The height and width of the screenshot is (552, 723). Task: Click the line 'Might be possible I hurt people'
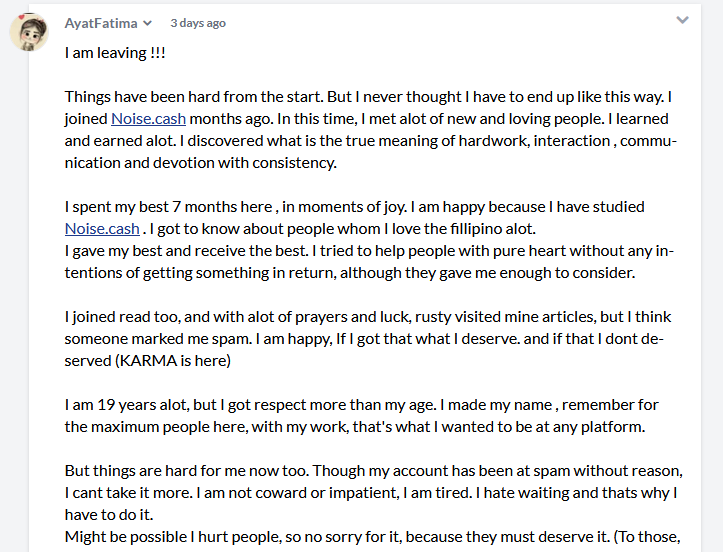coord(373,537)
